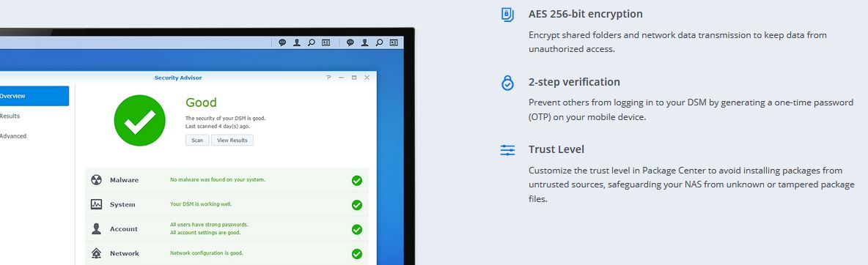868x265 pixels.
Task: Open the rightmost DSM widgets icon
Action: 394,42
